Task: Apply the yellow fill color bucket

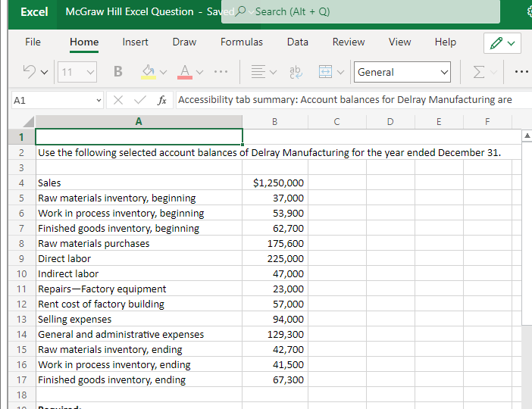Action: coord(149,72)
